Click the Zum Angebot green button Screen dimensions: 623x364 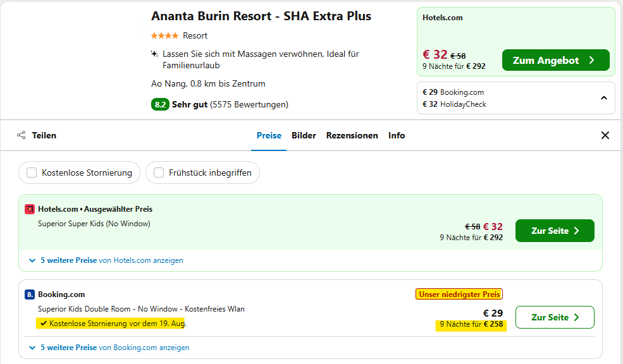tap(555, 60)
